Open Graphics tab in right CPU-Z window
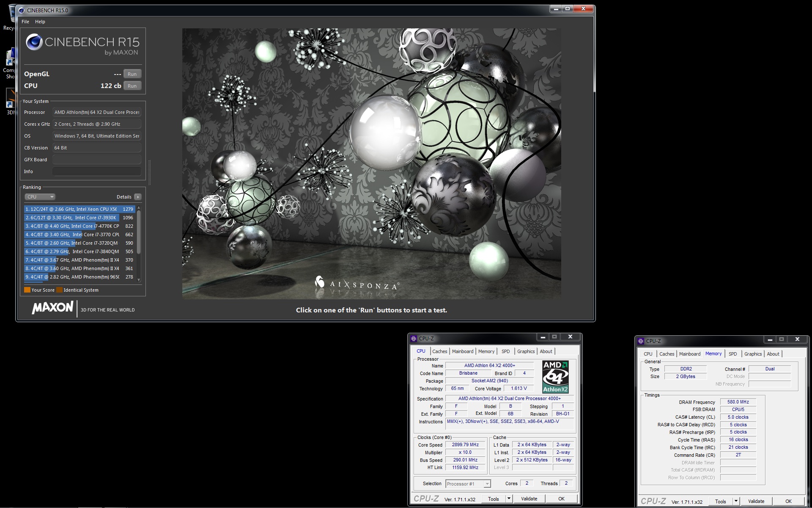Screen dimensions: 812x508 753,354
